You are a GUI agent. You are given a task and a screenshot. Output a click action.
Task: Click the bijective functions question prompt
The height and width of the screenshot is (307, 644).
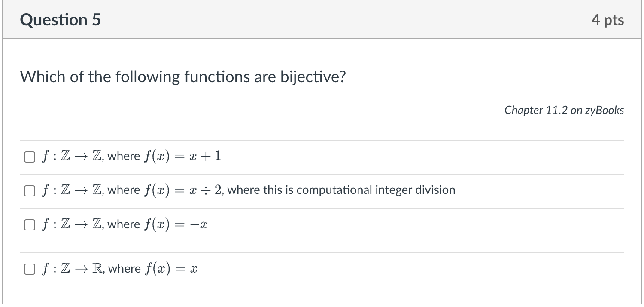coord(183,77)
